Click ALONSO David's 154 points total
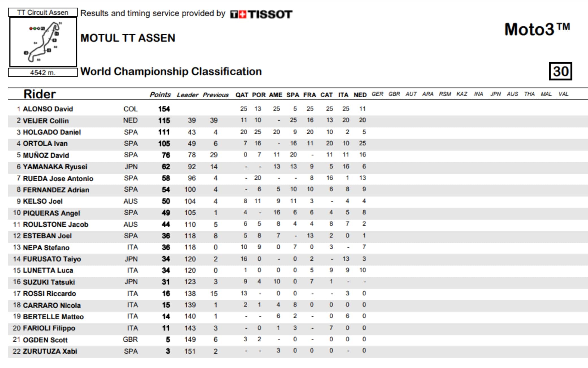This screenshot has width=588, height=368. [164, 109]
